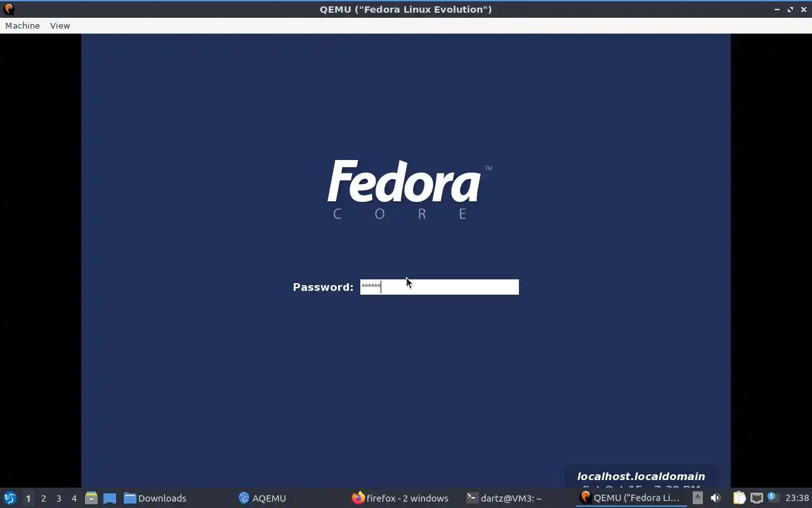812x508 pixels.
Task: Expand the hidden tray icons arrow
Action: point(697,498)
